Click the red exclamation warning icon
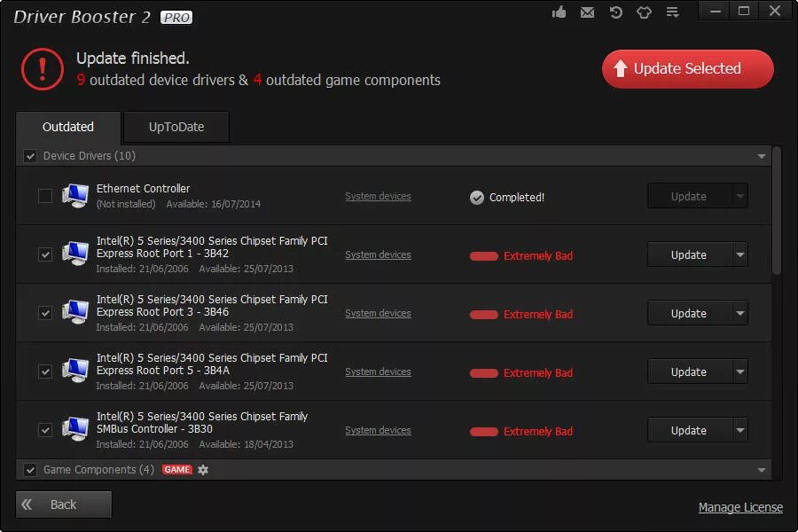Viewport: 798px width, 532px height. (43, 69)
